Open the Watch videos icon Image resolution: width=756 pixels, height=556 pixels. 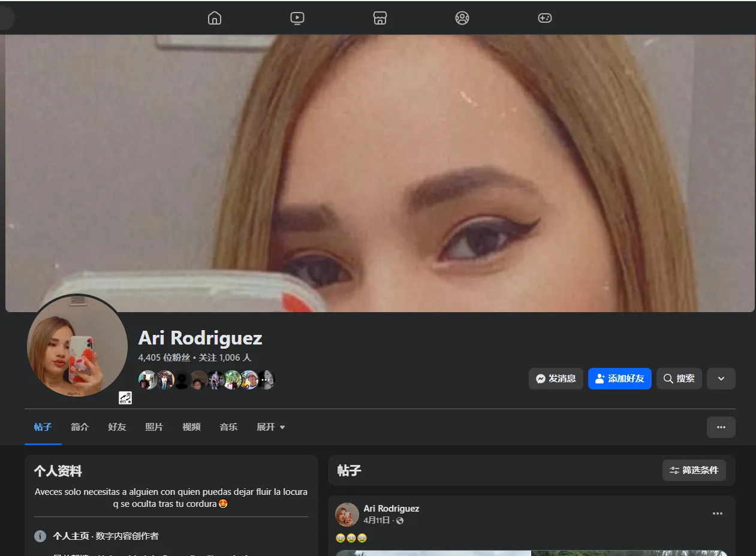point(297,18)
